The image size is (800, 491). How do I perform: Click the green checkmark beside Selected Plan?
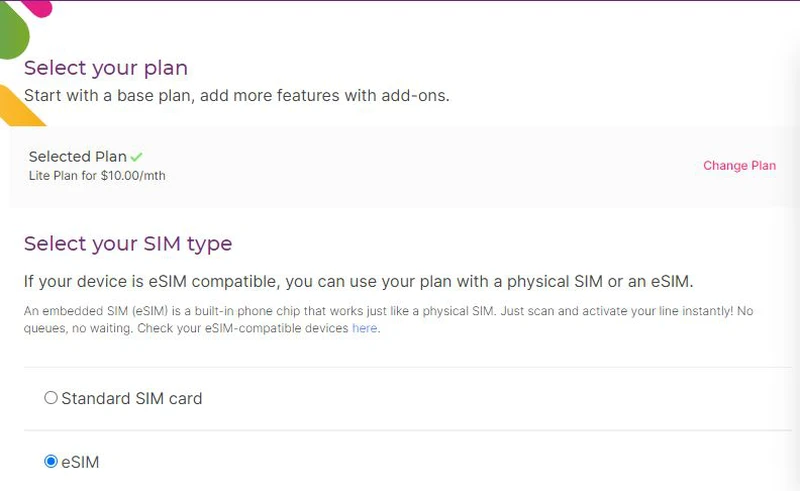[136, 157]
